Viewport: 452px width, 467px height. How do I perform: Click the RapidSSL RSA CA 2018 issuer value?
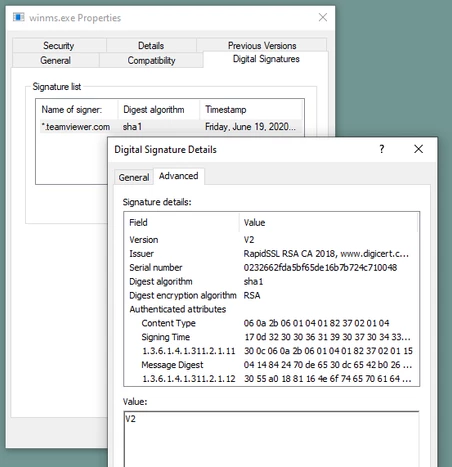(x=326, y=254)
